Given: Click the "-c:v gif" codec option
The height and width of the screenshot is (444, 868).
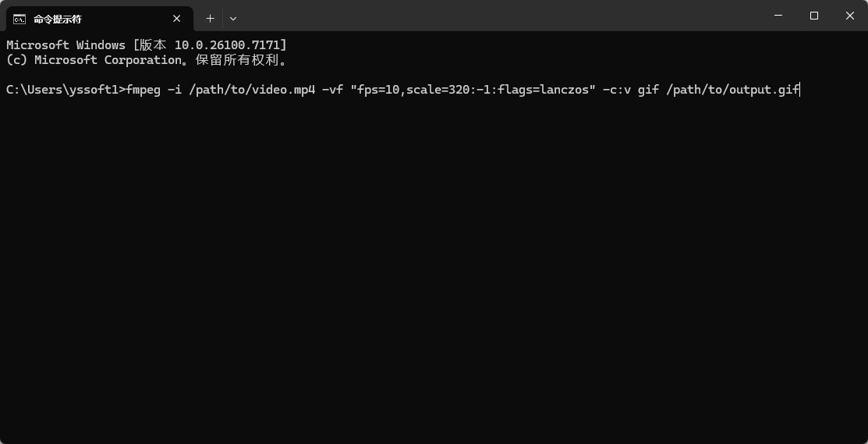Looking at the screenshot, I should point(630,90).
